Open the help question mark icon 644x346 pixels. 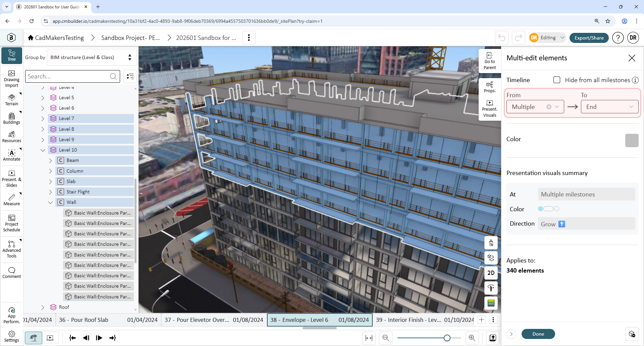[618, 38]
